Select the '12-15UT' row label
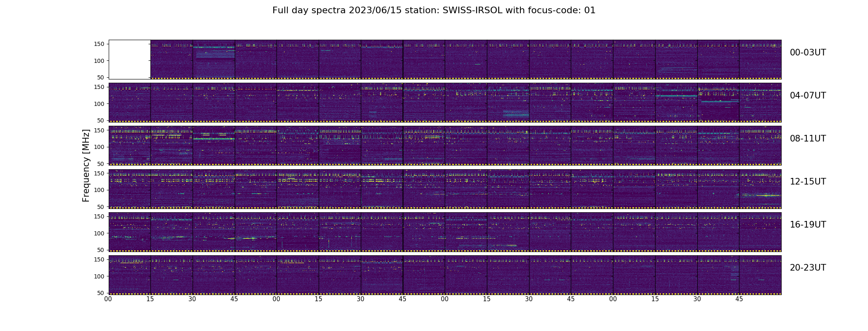 pyautogui.click(x=808, y=182)
